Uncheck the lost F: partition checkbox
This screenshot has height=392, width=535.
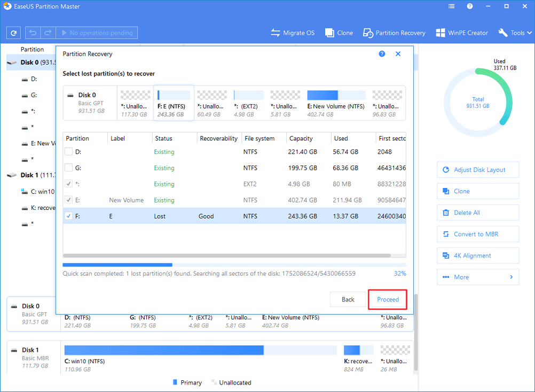coord(68,216)
